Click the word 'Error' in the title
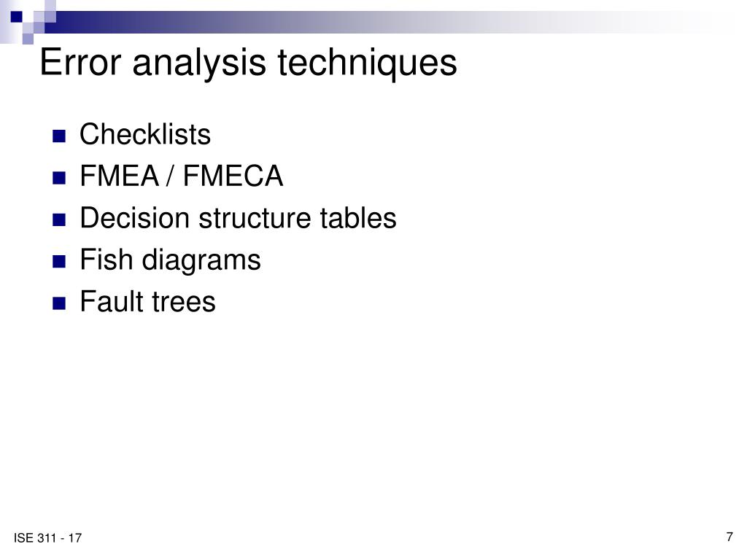The image size is (747, 560). (80, 62)
